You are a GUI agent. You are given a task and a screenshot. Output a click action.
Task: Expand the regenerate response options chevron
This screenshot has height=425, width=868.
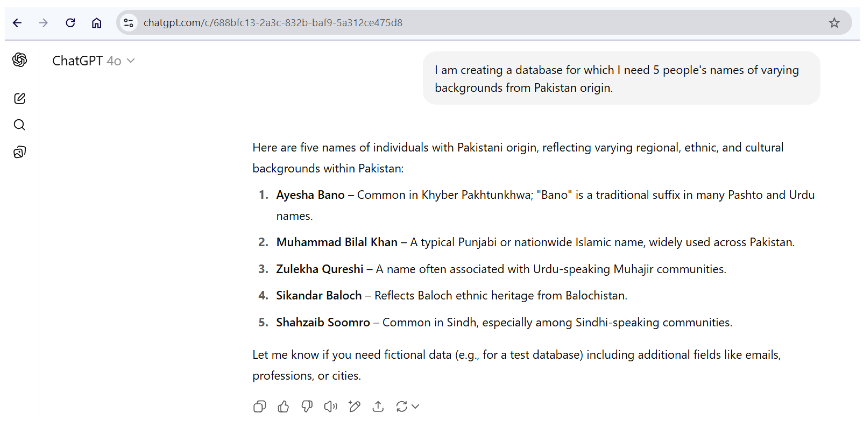[x=416, y=406]
